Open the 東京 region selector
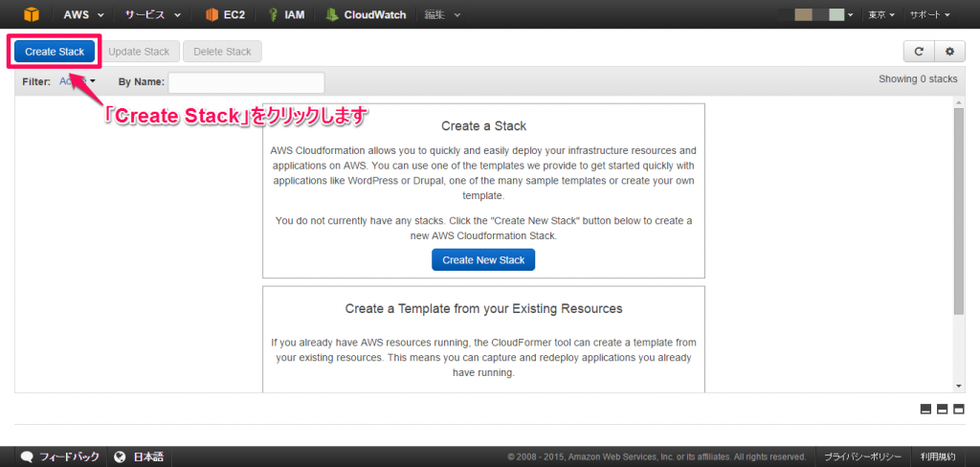The height and width of the screenshot is (467, 980). (x=881, y=14)
